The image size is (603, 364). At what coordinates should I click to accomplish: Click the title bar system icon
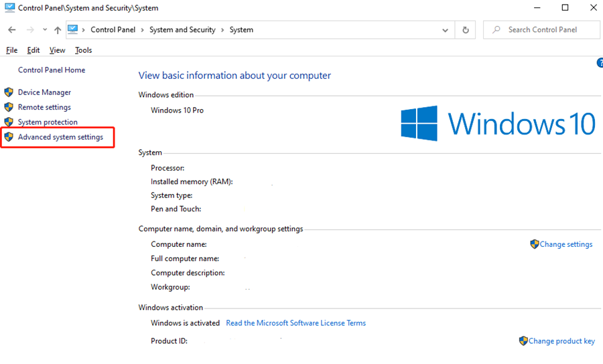(x=9, y=7)
